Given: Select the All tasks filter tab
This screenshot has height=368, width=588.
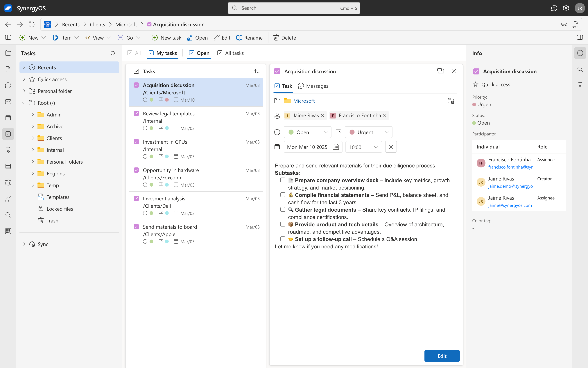Looking at the screenshot, I should [230, 53].
